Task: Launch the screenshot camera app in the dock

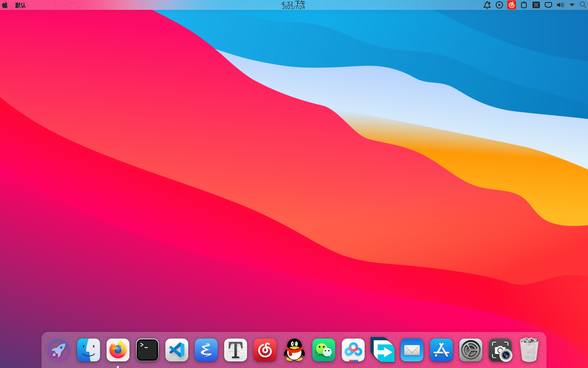Action: point(500,350)
